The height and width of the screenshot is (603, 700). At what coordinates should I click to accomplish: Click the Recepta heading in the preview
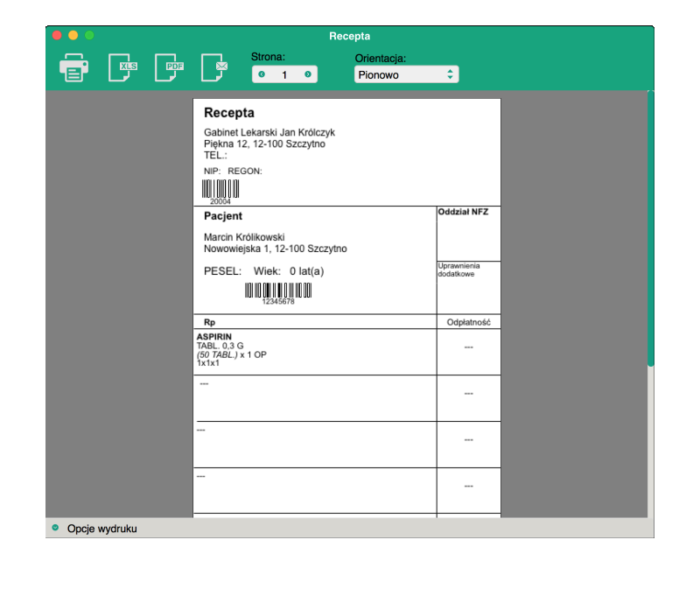point(229,113)
